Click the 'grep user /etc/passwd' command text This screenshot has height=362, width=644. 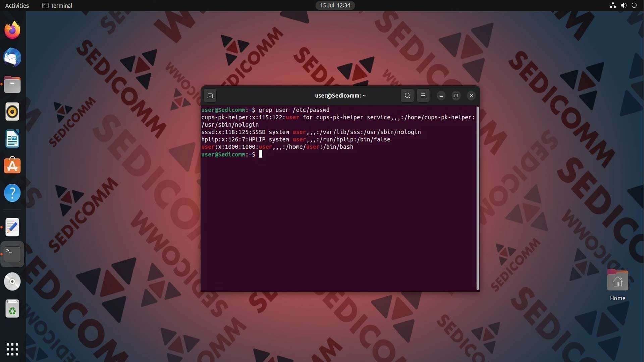[x=294, y=110]
